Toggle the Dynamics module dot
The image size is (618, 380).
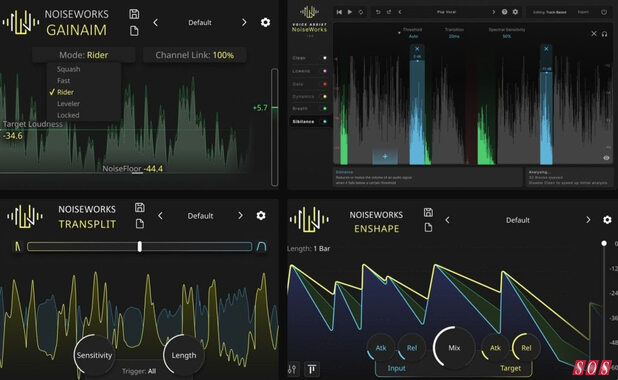coord(325,96)
